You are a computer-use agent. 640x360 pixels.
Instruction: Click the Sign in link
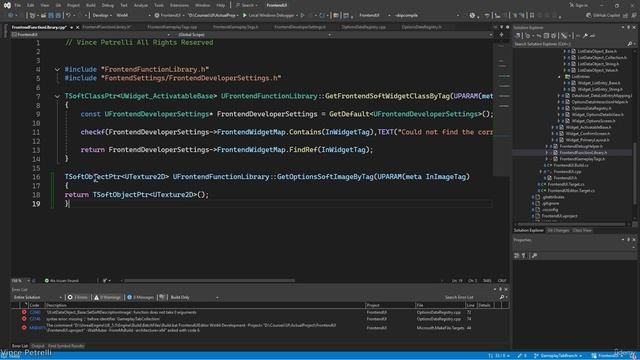coord(581,5)
